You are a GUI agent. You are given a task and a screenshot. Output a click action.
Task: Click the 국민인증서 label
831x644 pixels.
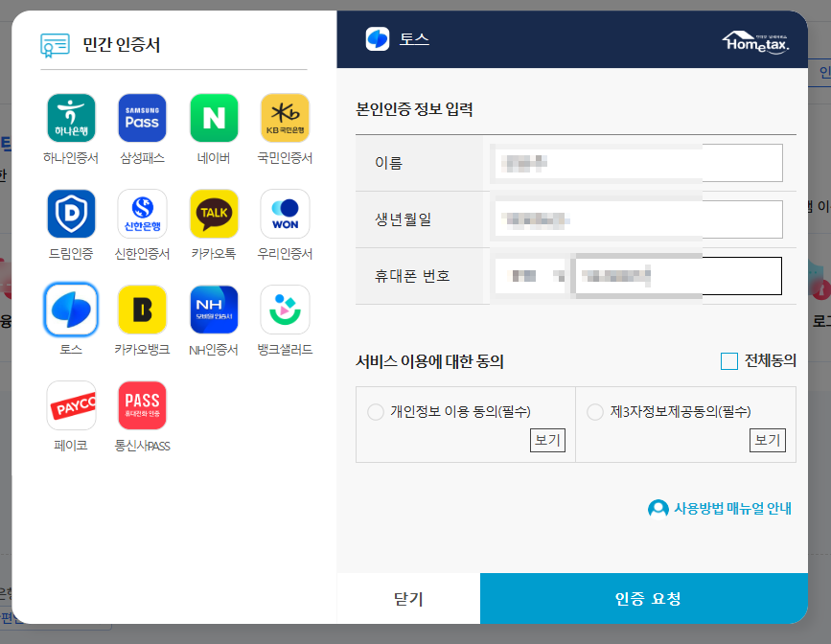(x=285, y=158)
